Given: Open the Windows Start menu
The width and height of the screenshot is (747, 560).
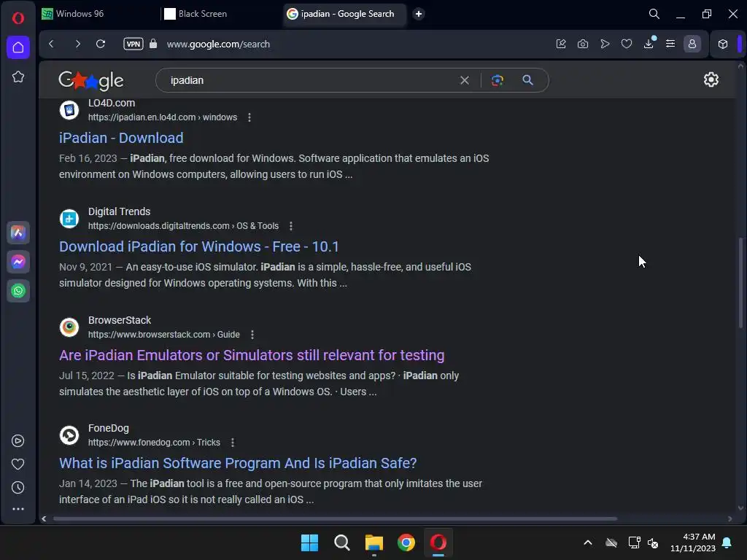Looking at the screenshot, I should (x=309, y=542).
